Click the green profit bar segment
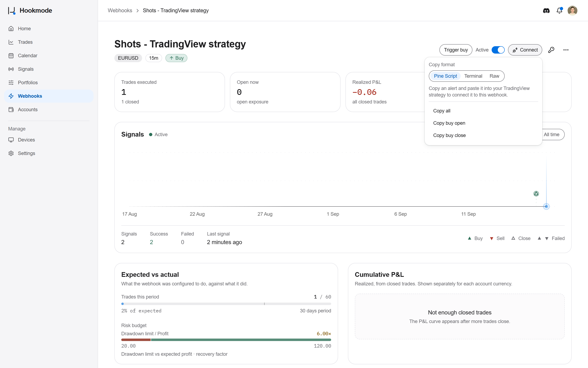The width and height of the screenshot is (588, 368). pos(241,340)
